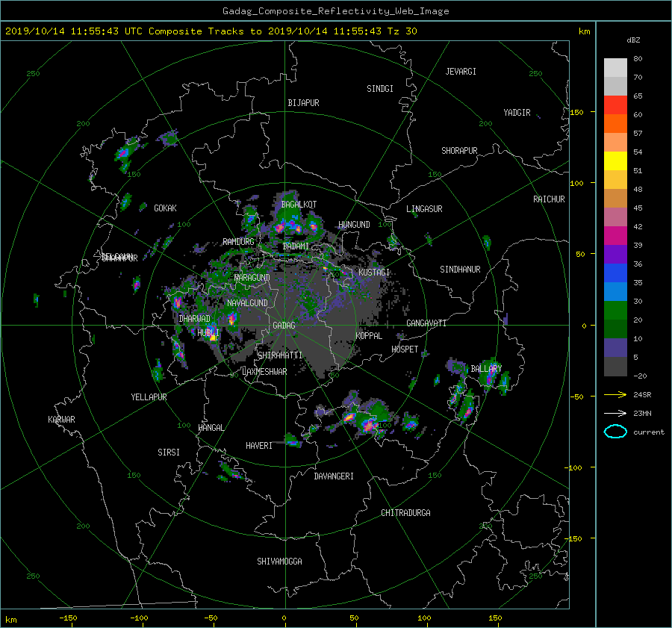Select the JEVARGI label

point(461,72)
